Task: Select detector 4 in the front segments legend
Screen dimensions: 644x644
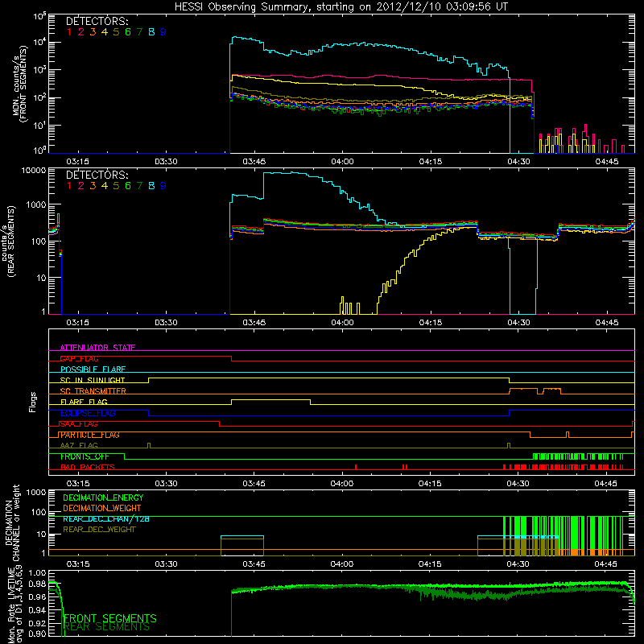Action: pyautogui.click(x=105, y=32)
